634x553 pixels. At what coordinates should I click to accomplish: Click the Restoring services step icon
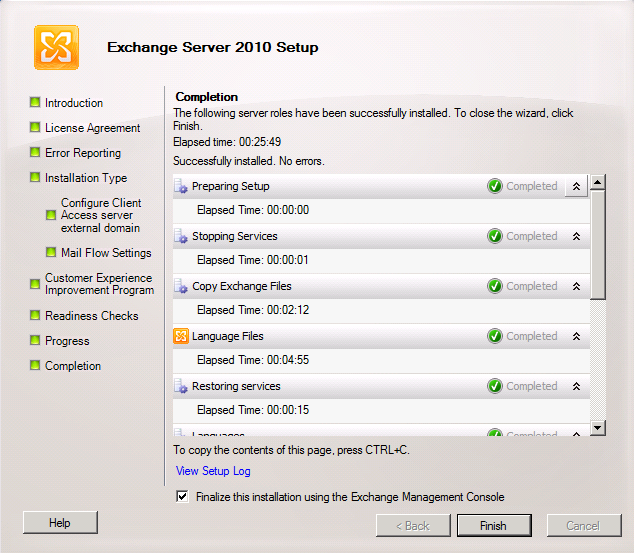click(x=181, y=386)
